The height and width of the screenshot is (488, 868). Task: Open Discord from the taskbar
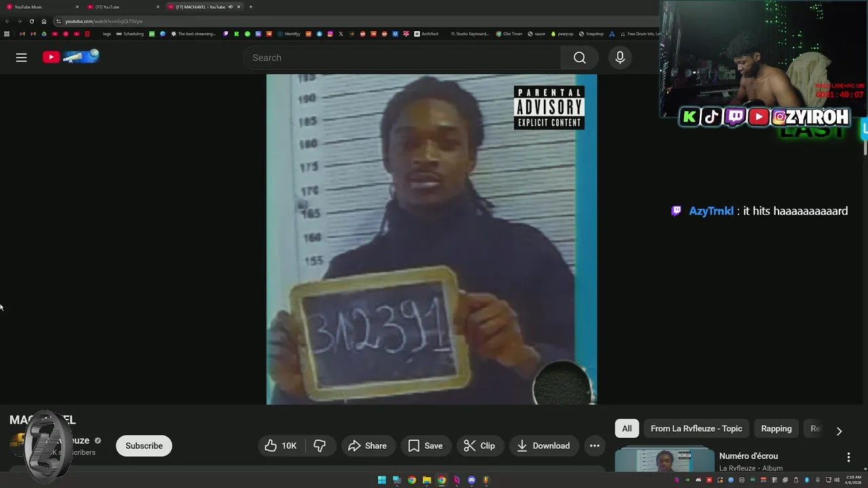tap(471, 481)
